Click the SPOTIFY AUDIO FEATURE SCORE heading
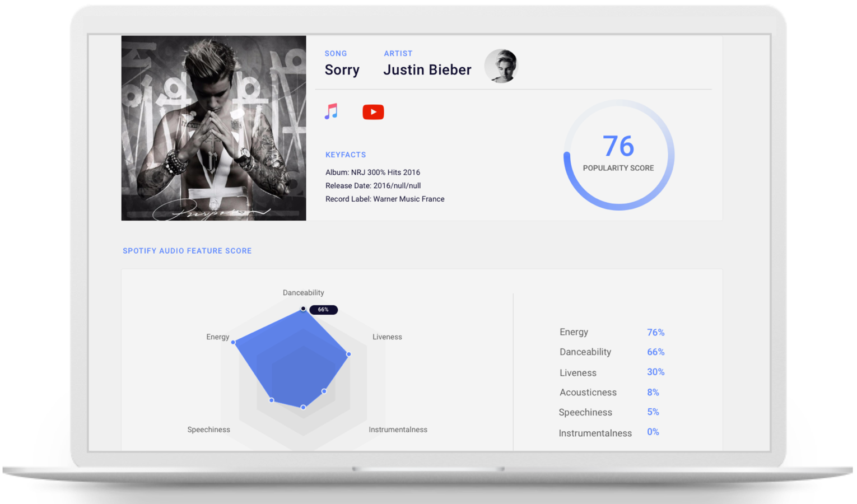This screenshot has width=857, height=504. click(187, 251)
